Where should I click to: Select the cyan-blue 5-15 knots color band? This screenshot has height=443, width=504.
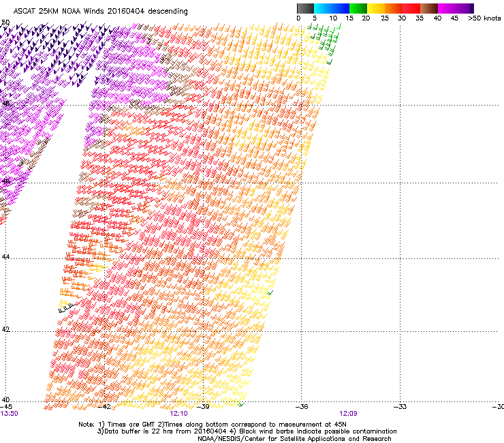(332, 8)
